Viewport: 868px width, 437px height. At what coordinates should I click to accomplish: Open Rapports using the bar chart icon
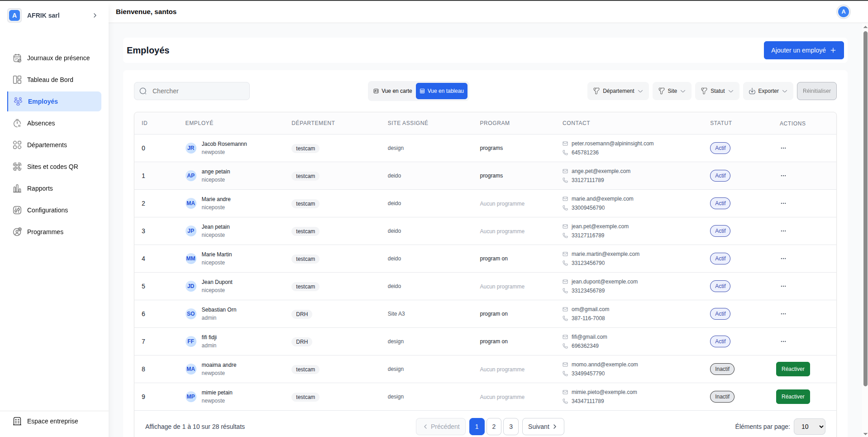tap(17, 188)
